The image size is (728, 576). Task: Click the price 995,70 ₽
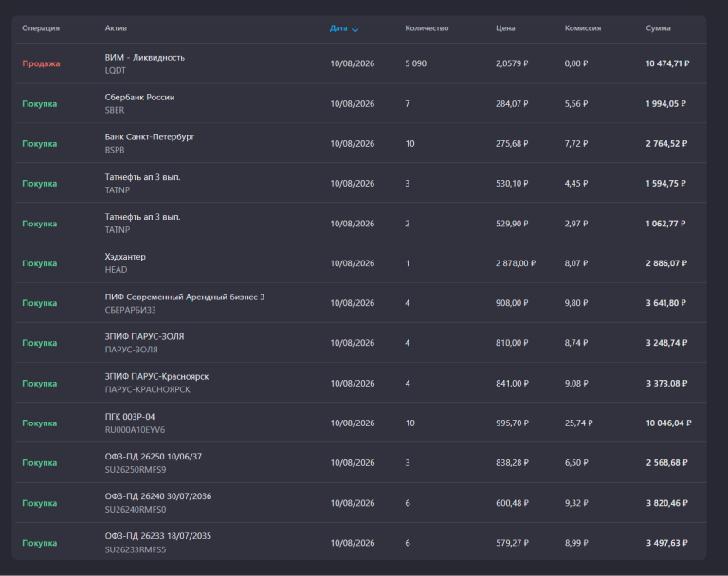point(512,423)
